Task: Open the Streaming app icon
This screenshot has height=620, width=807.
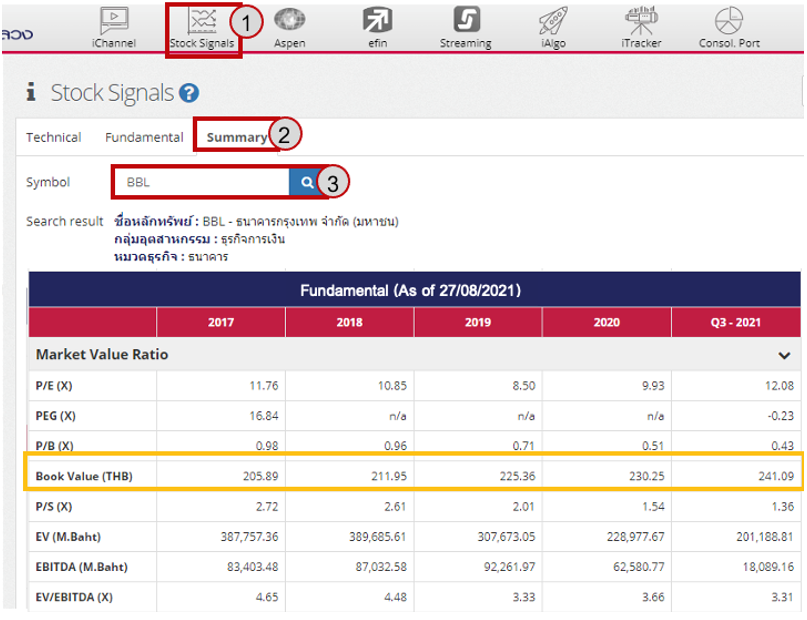Action: click(x=466, y=20)
